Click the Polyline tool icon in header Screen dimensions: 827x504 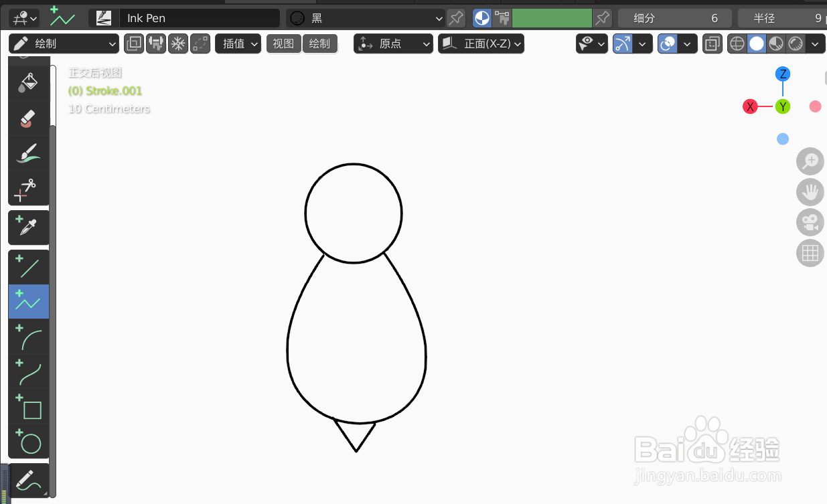point(62,17)
